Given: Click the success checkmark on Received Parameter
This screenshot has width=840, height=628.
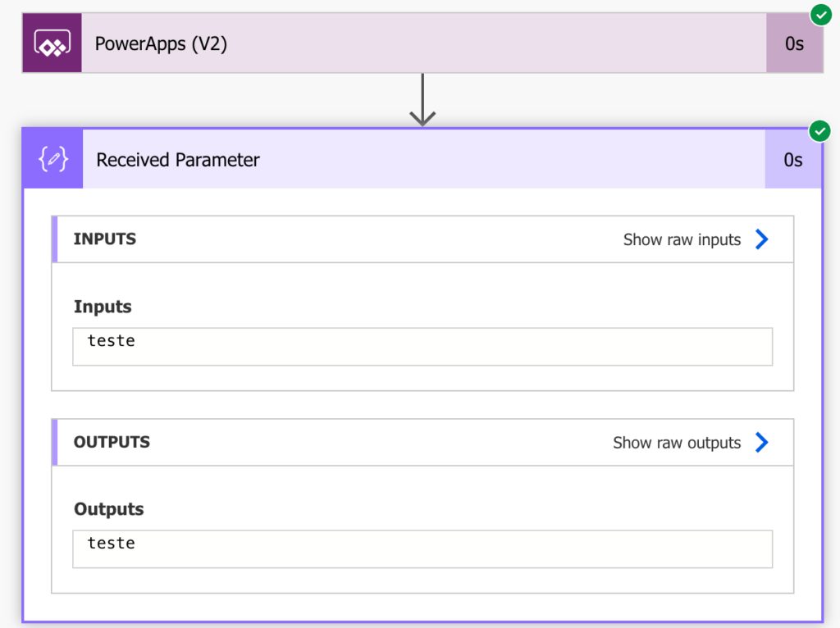Looking at the screenshot, I should pyautogui.click(x=819, y=130).
